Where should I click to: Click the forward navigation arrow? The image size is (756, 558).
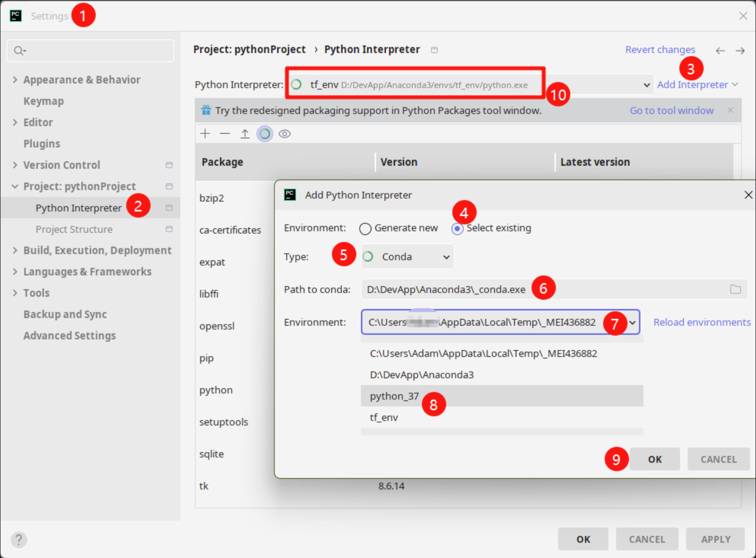point(740,50)
